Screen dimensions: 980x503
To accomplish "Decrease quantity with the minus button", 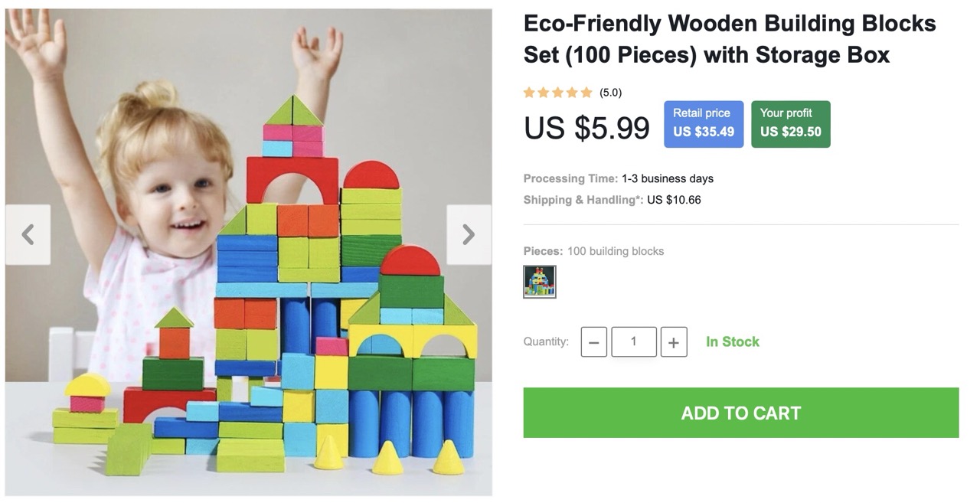I will tap(594, 342).
